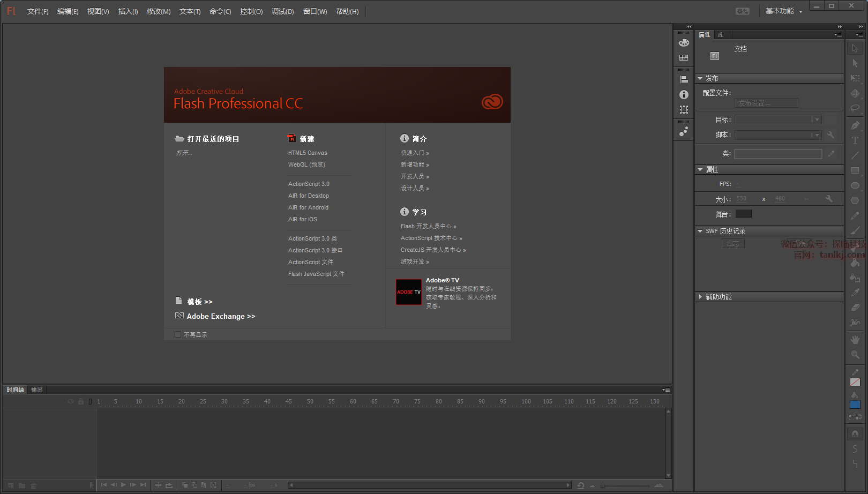Select the Rectangle tool
Viewport: 868px width, 494px height.
[855, 170]
